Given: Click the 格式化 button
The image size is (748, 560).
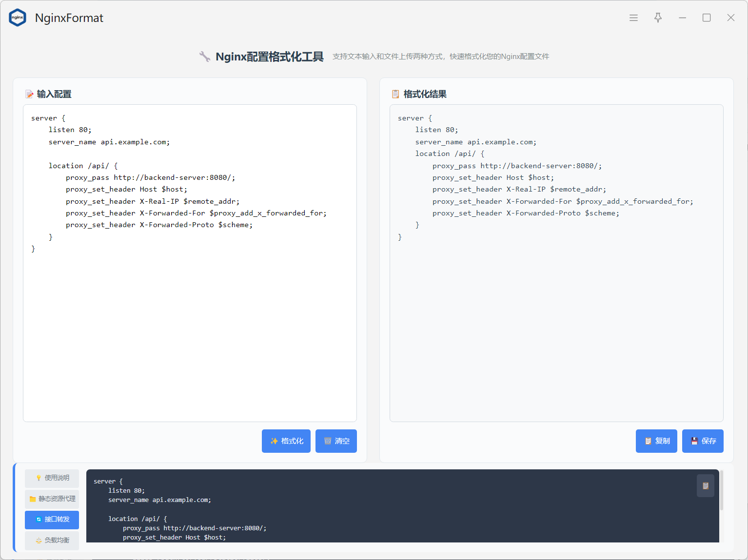Looking at the screenshot, I should pyautogui.click(x=286, y=441).
